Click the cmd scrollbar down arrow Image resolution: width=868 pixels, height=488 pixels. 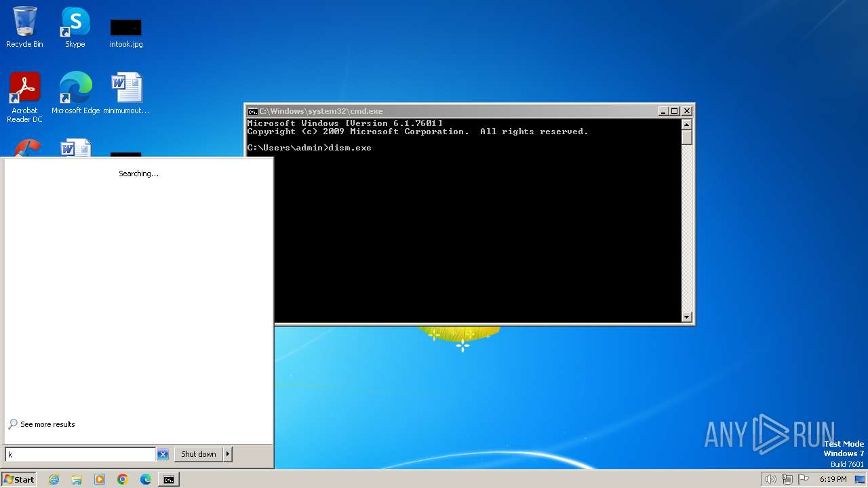(686, 317)
